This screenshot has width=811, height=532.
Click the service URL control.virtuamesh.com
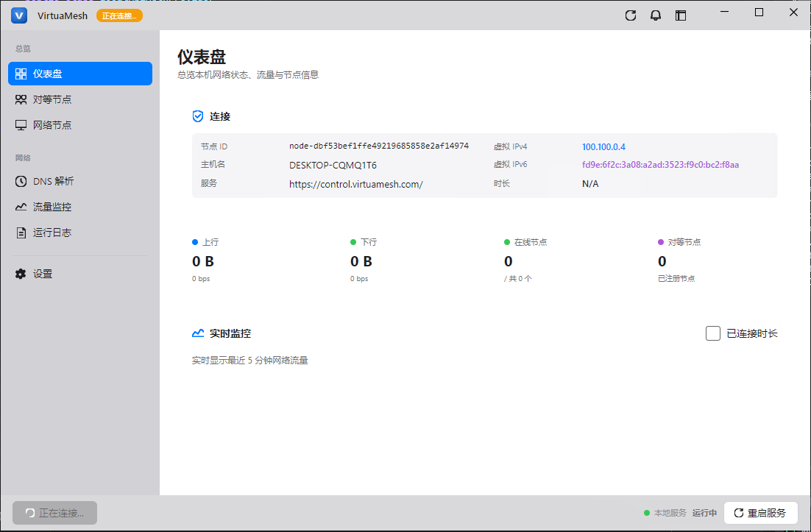(356, 184)
